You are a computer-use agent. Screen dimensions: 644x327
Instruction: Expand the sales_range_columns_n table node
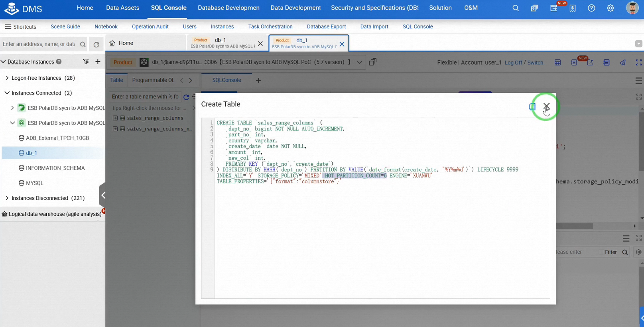click(x=115, y=129)
